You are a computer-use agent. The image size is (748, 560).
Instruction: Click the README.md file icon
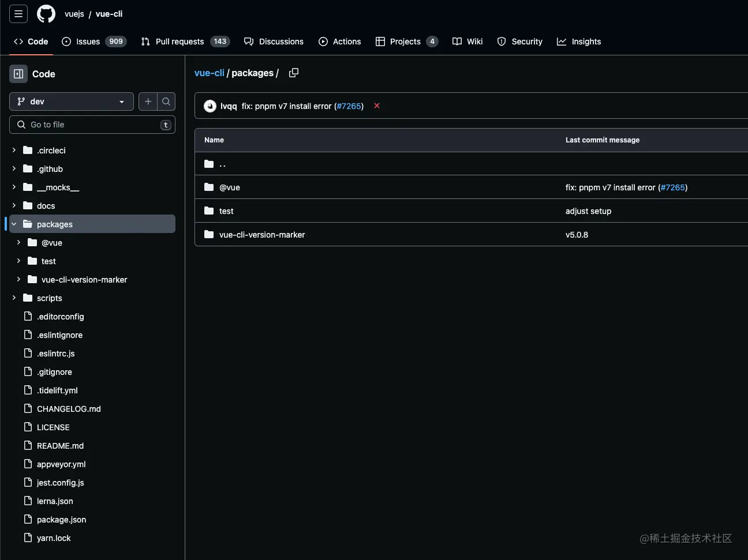point(28,445)
